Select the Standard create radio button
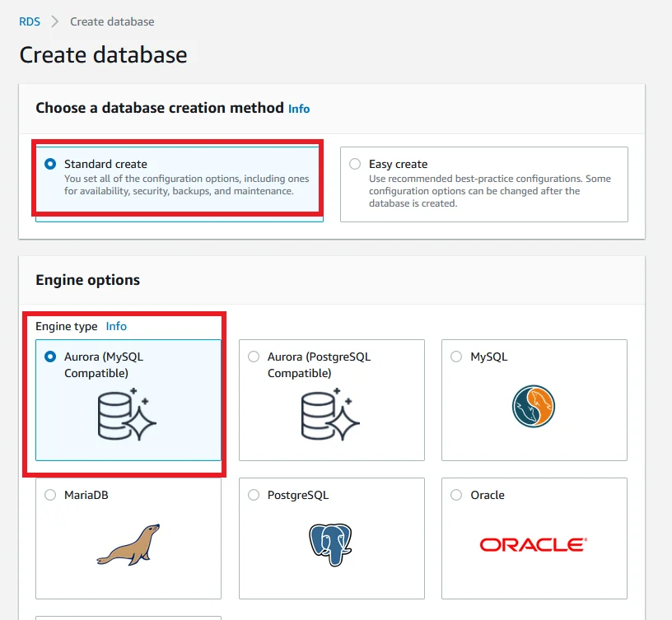This screenshot has height=620, width=672. (x=50, y=164)
